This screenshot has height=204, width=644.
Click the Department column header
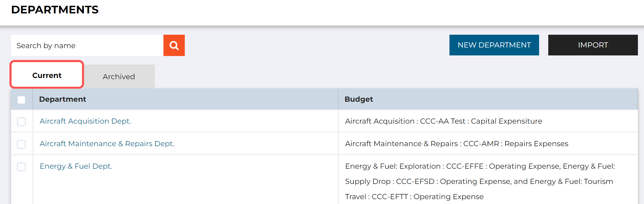(63, 99)
